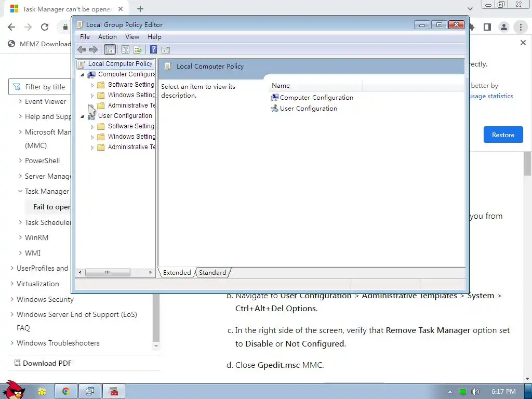Select User Configuration in the tree
Viewport: 532px width, 399px height.
(x=125, y=116)
